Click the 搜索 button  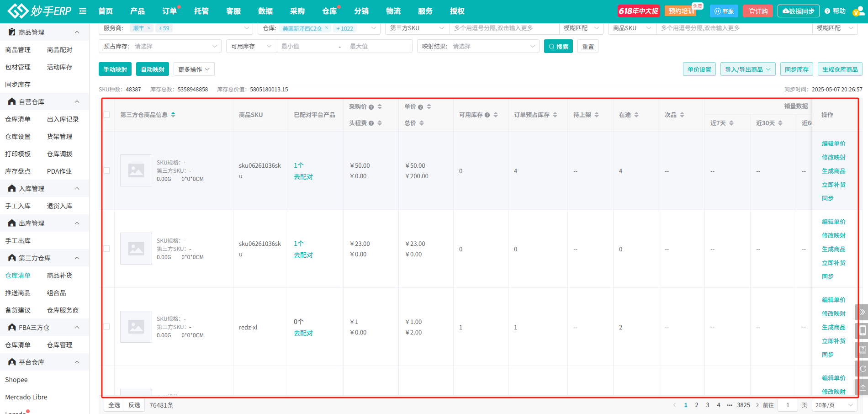click(x=558, y=46)
